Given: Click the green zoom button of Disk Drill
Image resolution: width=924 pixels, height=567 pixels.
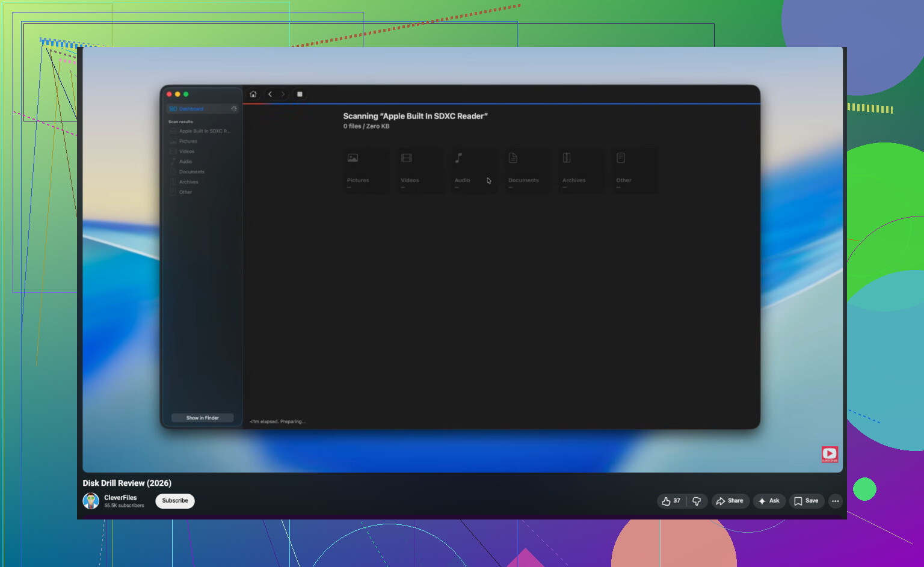Looking at the screenshot, I should coord(186,94).
